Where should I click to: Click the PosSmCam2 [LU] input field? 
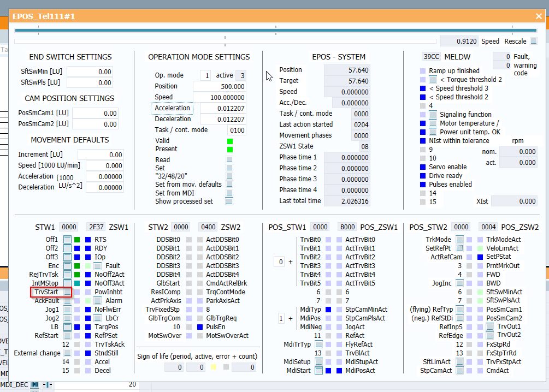click(x=95, y=124)
